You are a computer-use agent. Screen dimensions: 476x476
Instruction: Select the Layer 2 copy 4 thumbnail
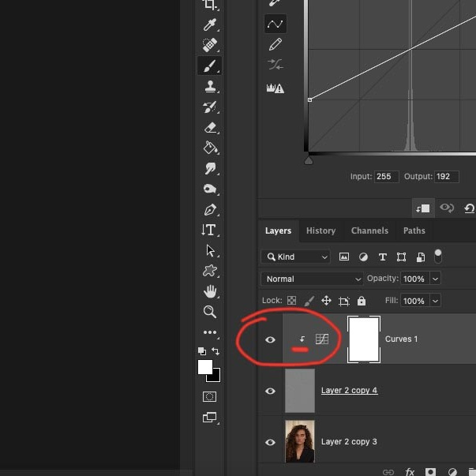tap(300, 391)
